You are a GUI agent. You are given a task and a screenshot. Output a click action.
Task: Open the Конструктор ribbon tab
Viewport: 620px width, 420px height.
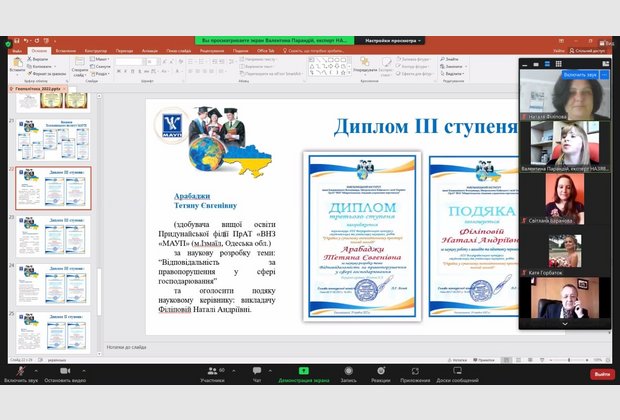pos(96,50)
